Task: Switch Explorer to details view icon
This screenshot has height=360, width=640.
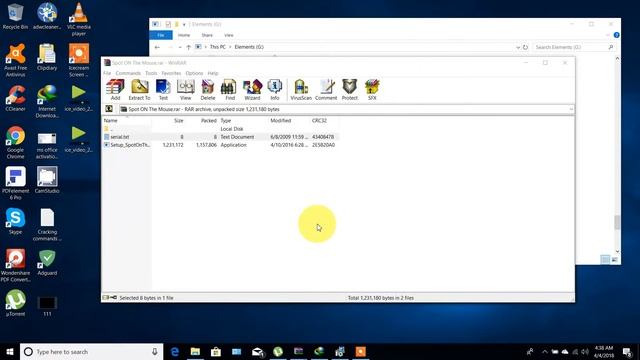Action: click(605, 260)
